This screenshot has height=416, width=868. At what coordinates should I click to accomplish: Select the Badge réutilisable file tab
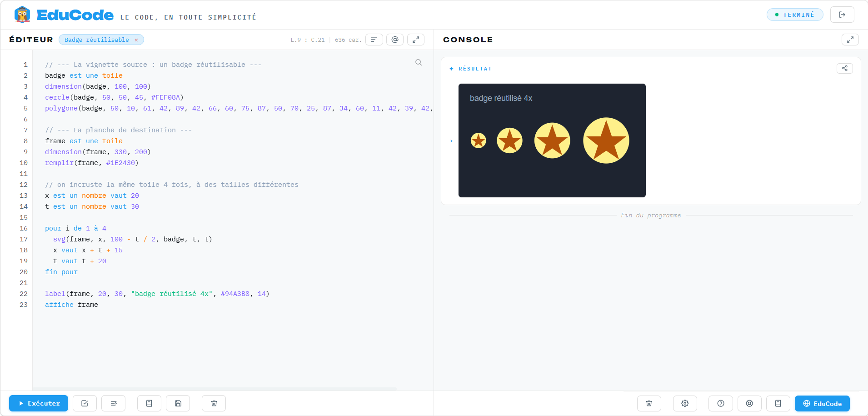(x=97, y=40)
